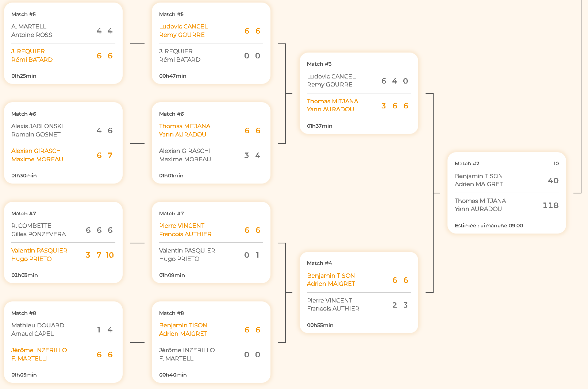
Task: Click the Match #3 card title
Action: pyautogui.click(x=319, y=64)
